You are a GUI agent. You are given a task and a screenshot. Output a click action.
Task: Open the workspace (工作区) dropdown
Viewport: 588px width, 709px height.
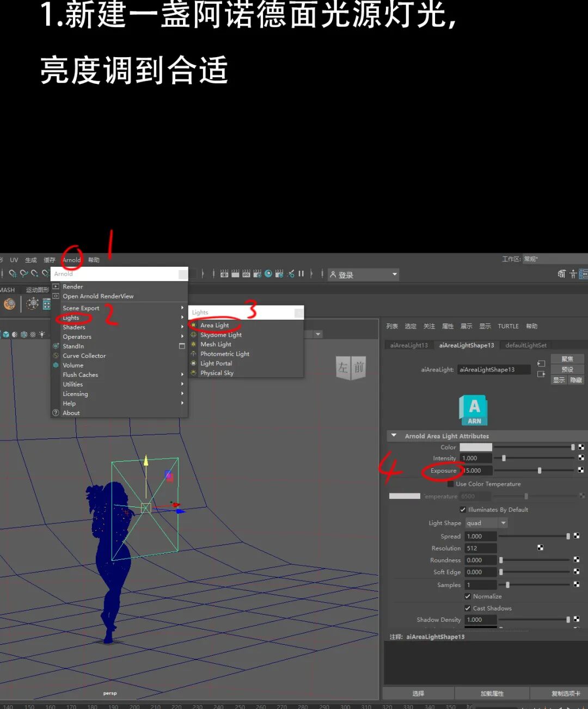(555, 259)
